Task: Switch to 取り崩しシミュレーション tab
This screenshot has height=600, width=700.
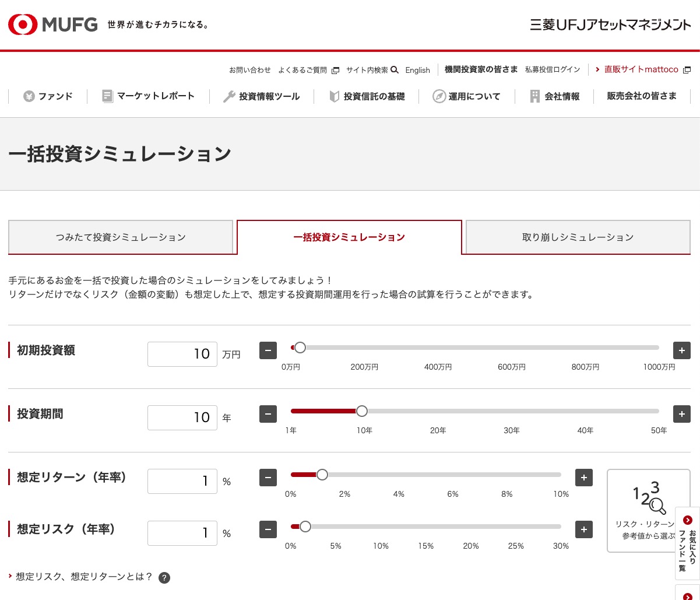Action: [x=578, y=237]
